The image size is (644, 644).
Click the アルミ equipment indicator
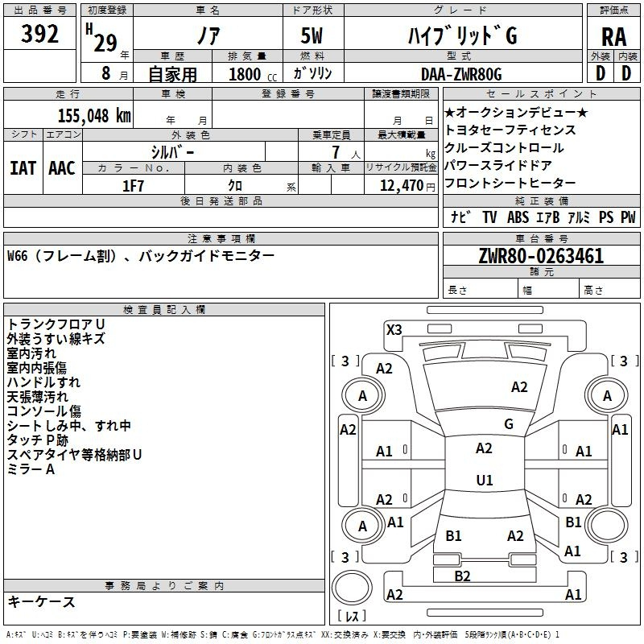point(577,217)
